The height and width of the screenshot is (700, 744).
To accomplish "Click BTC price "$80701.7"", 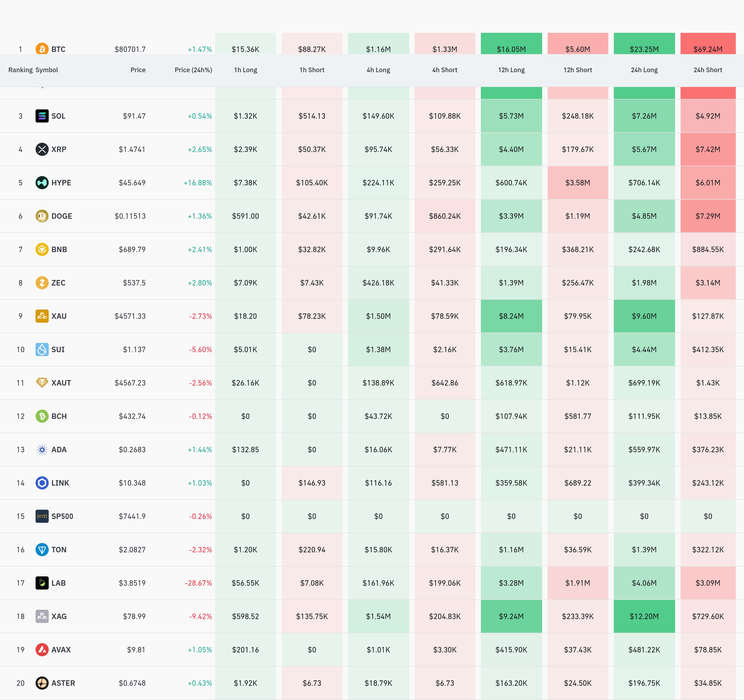I will (130, 49).
